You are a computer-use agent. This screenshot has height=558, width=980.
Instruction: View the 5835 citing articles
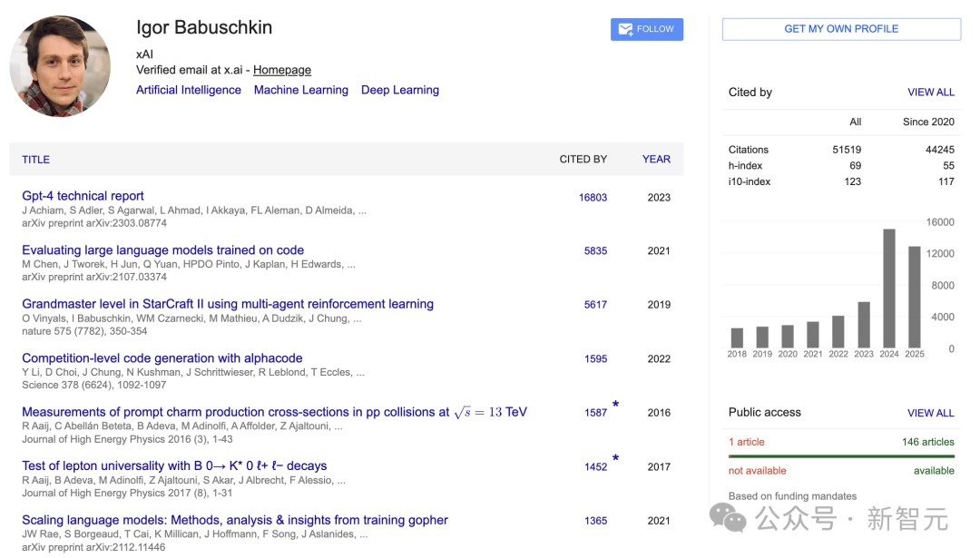(595, 250)
